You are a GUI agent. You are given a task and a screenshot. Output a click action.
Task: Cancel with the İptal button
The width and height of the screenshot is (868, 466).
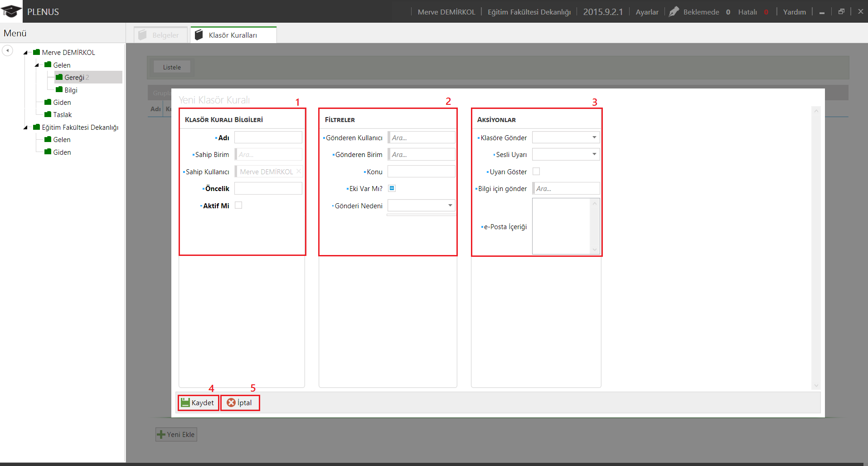point(240,402)
